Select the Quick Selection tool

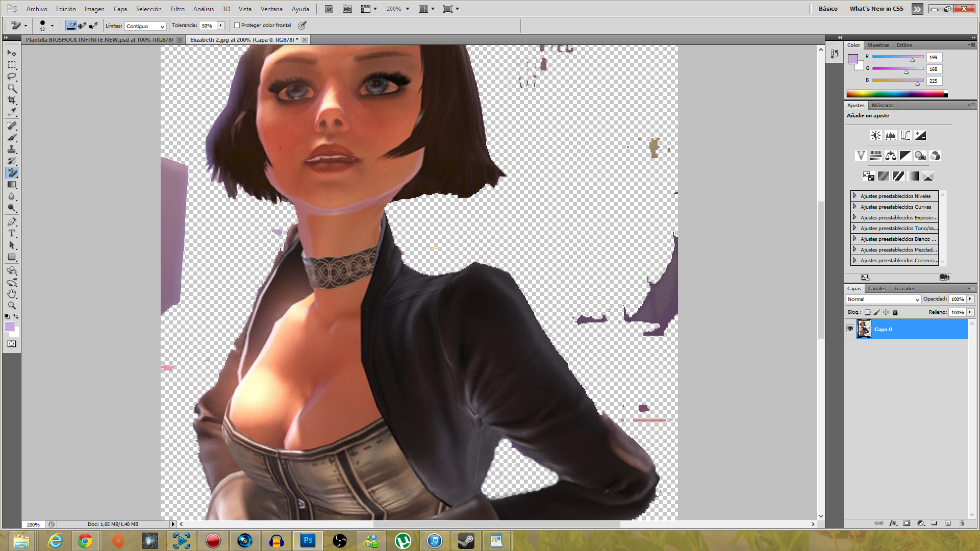click(12, 88)
